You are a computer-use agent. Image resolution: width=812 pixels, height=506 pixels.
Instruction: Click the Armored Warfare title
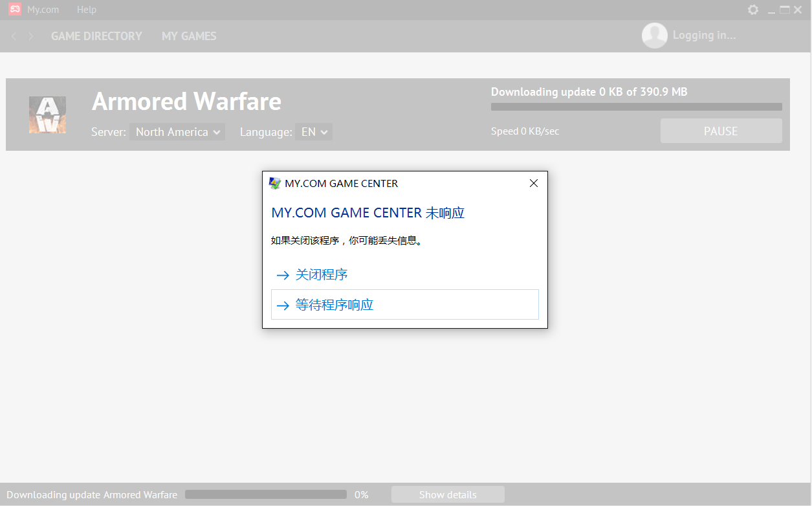point(186,102)
